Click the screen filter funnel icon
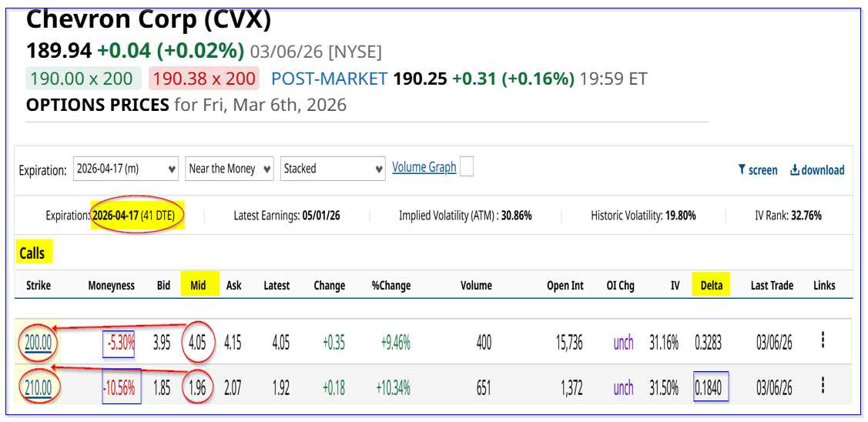Image resolution: width=868 pixels, height=422 pixels. pos(742,170)
